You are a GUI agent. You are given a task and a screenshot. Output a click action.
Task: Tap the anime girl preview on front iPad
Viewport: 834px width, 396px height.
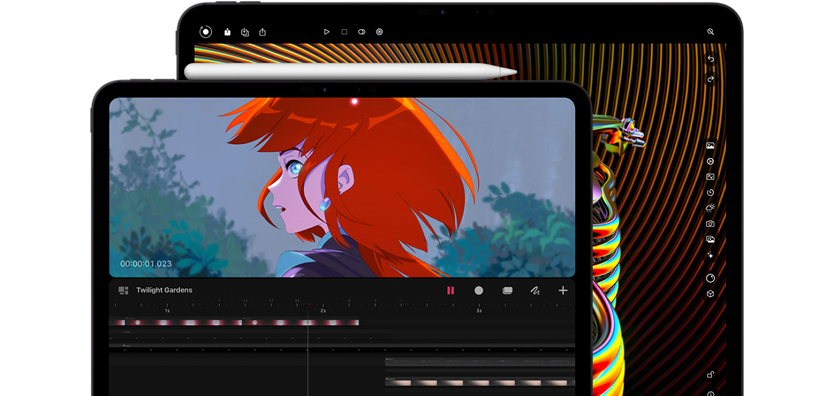342,187
